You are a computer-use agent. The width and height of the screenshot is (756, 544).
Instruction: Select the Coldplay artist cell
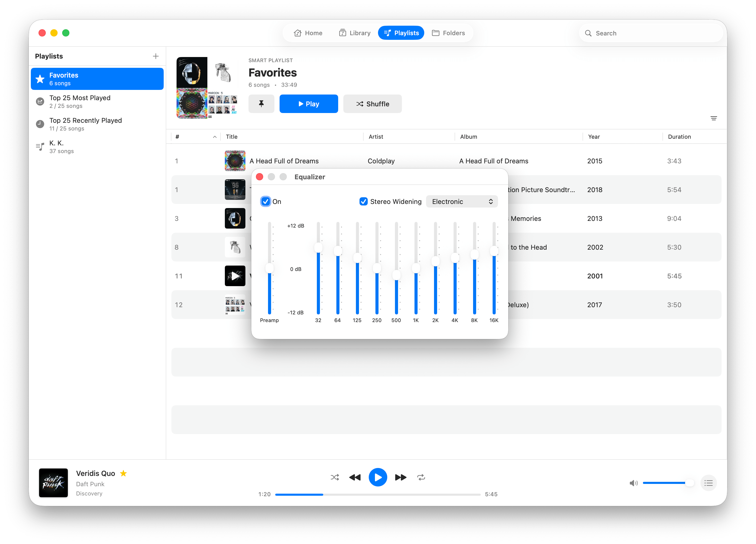click(381, 161)
